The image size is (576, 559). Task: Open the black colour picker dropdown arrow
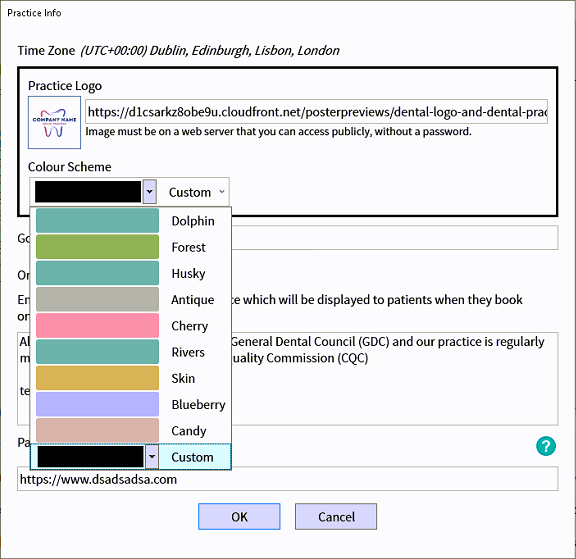pos(150,191)
